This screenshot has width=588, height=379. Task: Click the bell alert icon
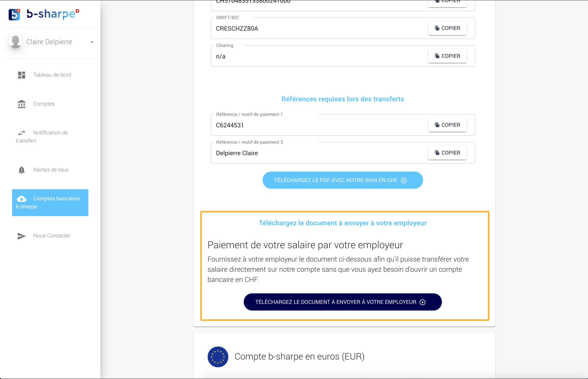(x=22, y=170)
